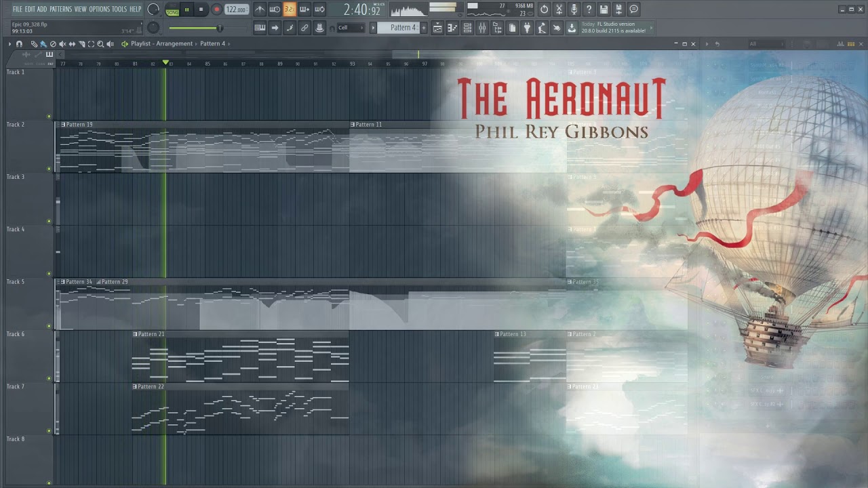
Task: Click the main volume slider handle
Action: [x=220, y=28]
